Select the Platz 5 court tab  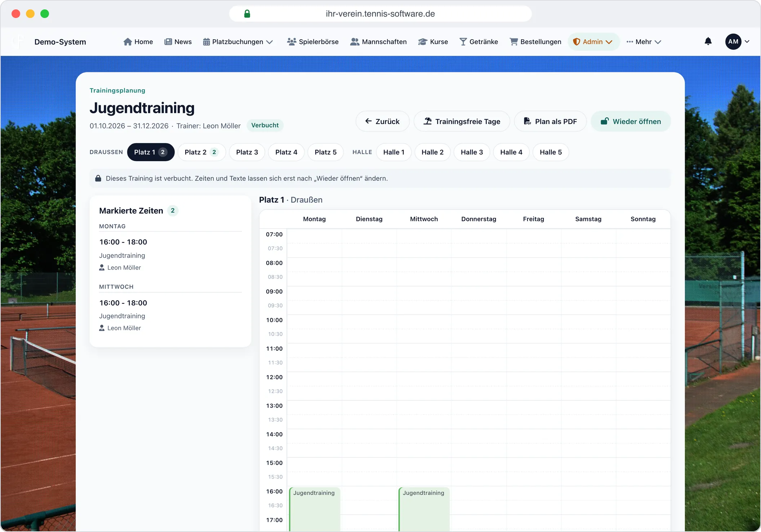click(326, 152)
